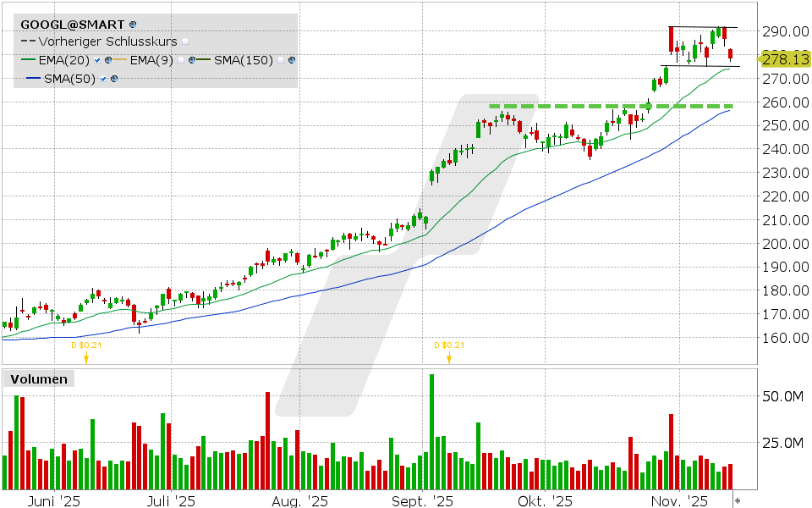
Task: Click the green EMA(20) line swatch in legend
Action: pos(29,60)
